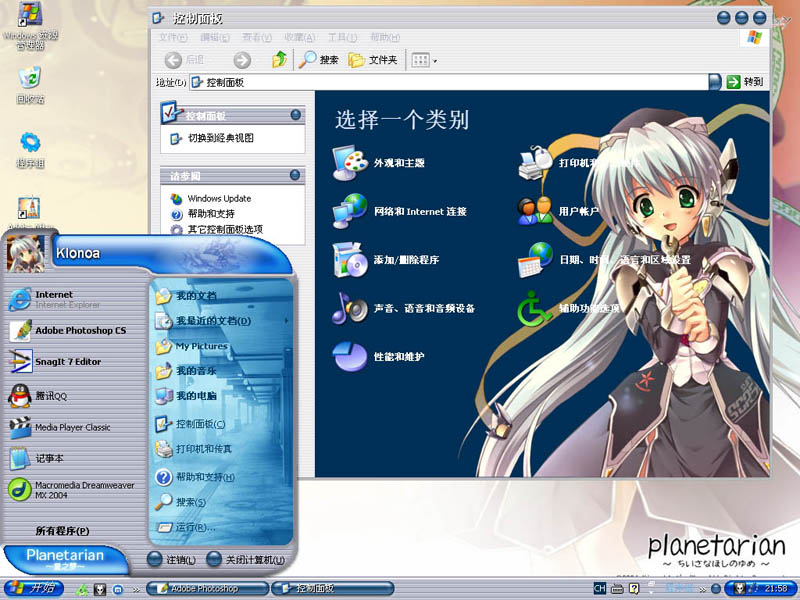This screenshot has width=800, height=600.
Task: Click 关闭计算机(U) shut down button
Action: (x=246, y=560)
